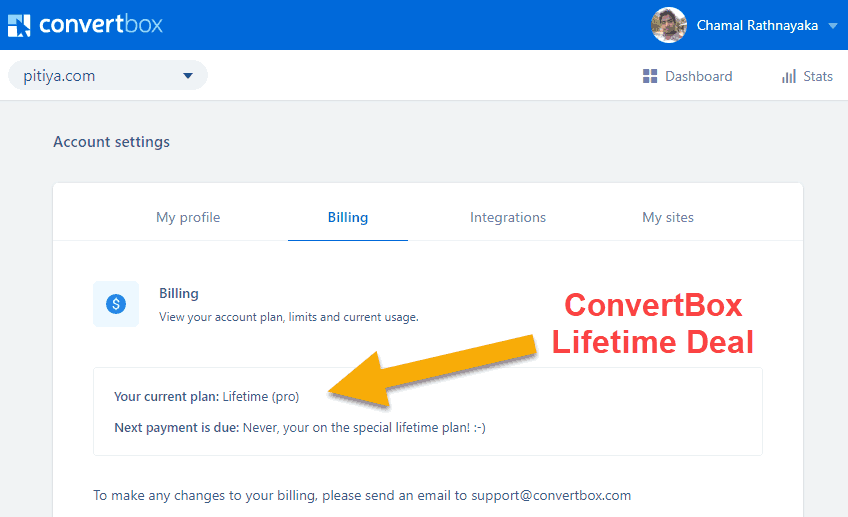Image resolution: width=848 pixels, height=517 pixels.
Task: Click the Chamal Rathnayaka user name
Action: pyautogui.click(x=757, y=25)
